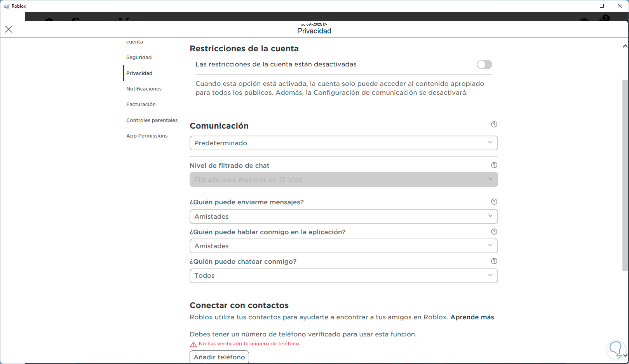
Task: Go to the cuenta settings section
Action: [134, 42]
